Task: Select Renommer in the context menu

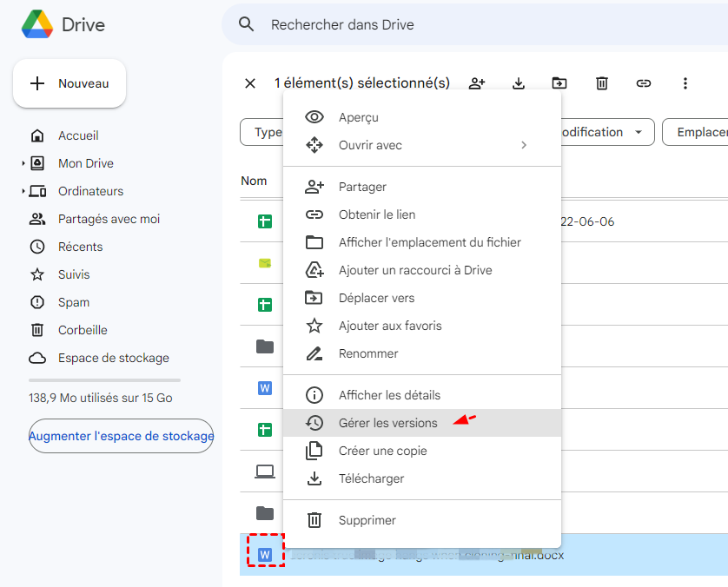Action: pos(422,354)
